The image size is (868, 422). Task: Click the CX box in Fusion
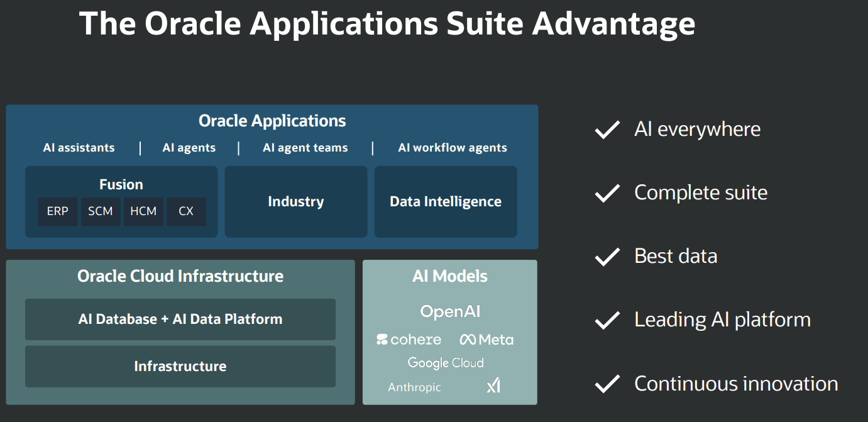(x=186, y=211)
